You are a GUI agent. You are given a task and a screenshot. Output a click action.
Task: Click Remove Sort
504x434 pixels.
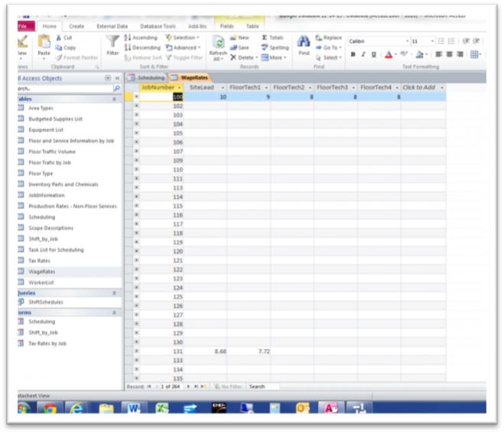coord(143,57)
